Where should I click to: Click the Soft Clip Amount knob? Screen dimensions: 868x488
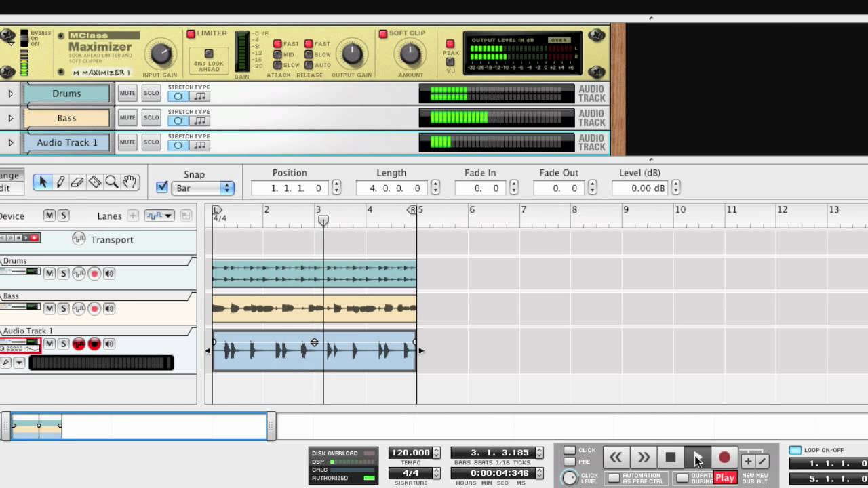(x=410, y=54)
